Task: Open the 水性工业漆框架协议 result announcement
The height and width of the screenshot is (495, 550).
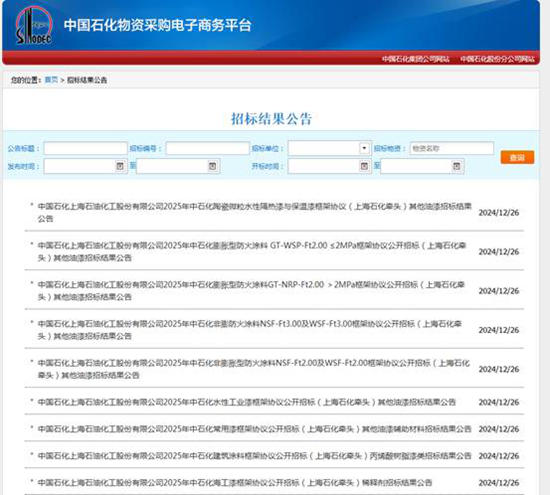Action: pyautogui.click(x=247, y=402)
